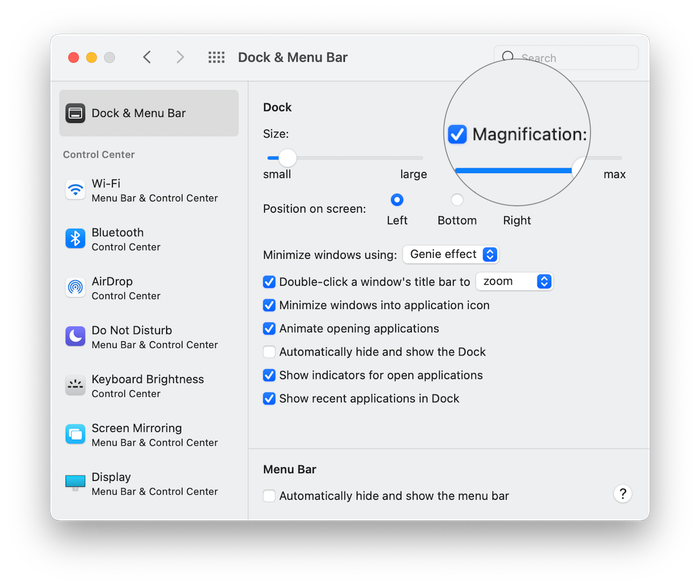The image size is (700, 587).
Task: Show all preferences grid icon
Action: pos(216,58)
